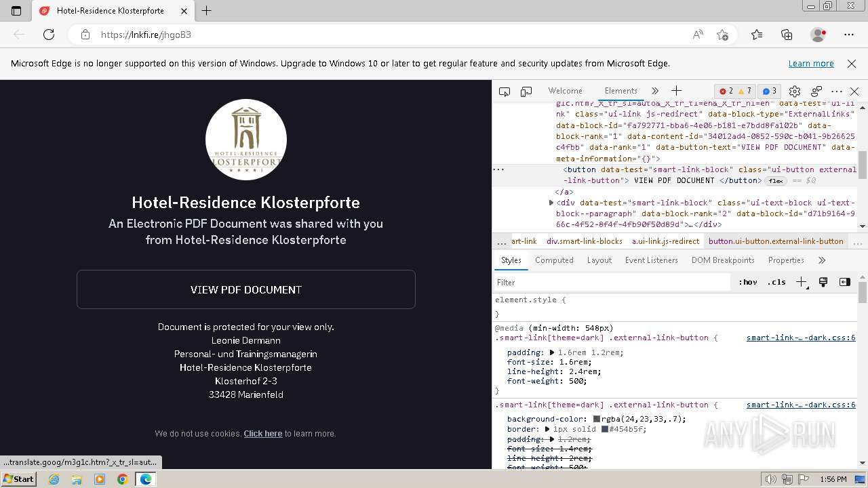Click the VIEW PDF DOCUMENT button
This screenshot has height=488, width=868.
coord(246,289)
